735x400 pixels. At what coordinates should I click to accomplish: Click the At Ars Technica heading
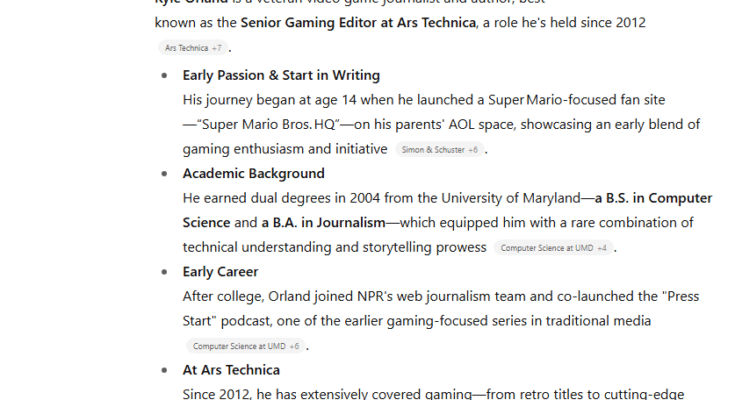coord(231,370)
